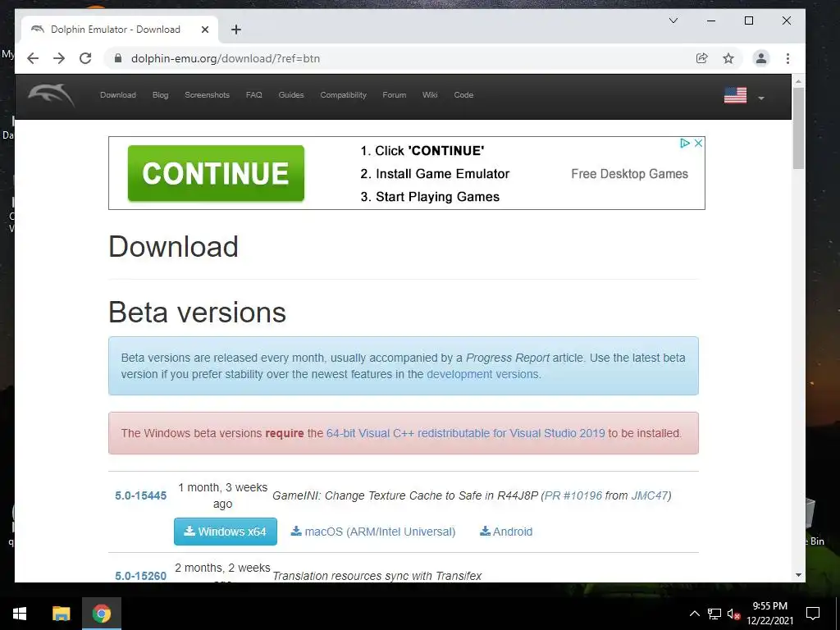Download the Android build of 5.0-15445

[506, 532]
